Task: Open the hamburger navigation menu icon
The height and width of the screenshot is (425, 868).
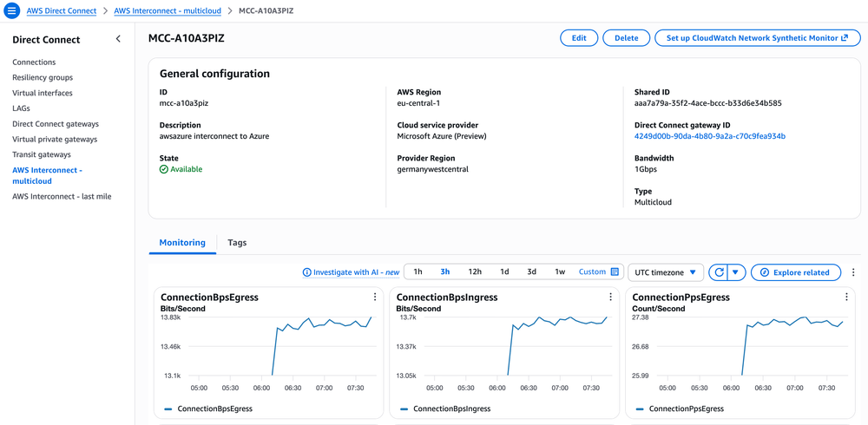Action: click(x=11, y=10)
